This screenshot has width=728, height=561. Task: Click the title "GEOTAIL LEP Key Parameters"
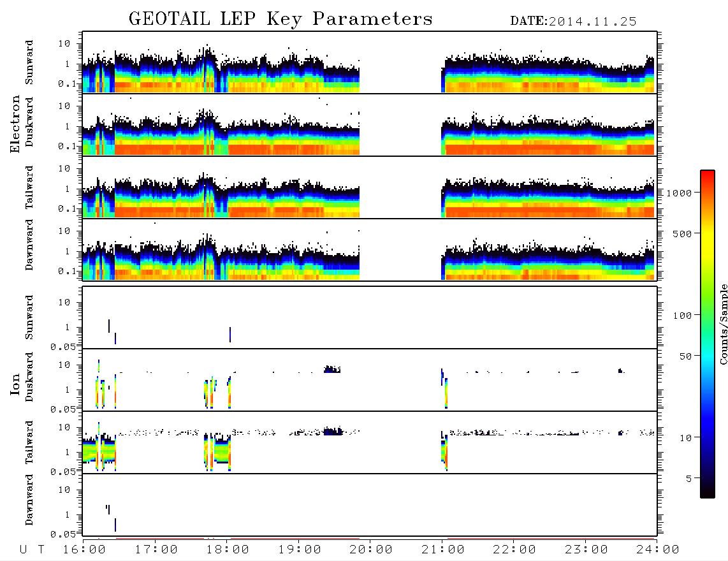(280, 19)
